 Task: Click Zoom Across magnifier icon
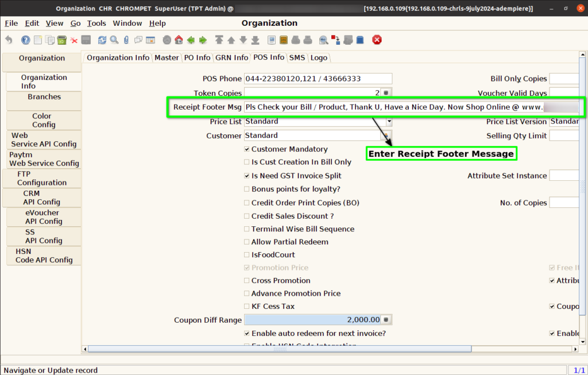324,40
